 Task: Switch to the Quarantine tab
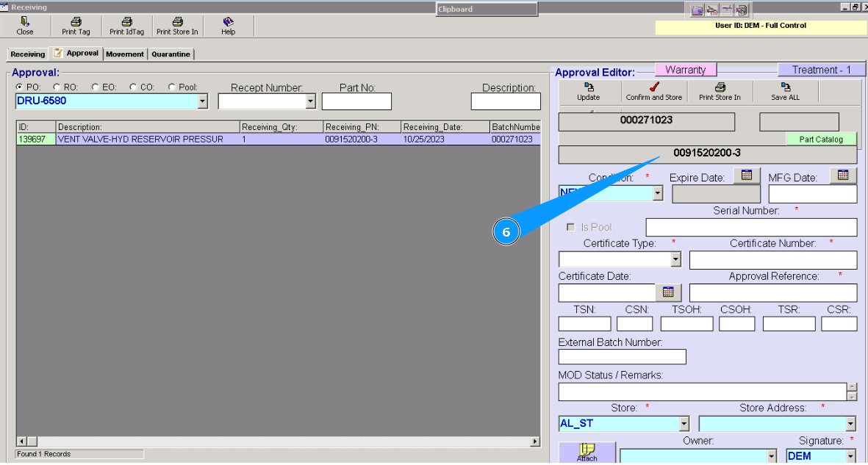pyautogui.click(x=171, y=54)
